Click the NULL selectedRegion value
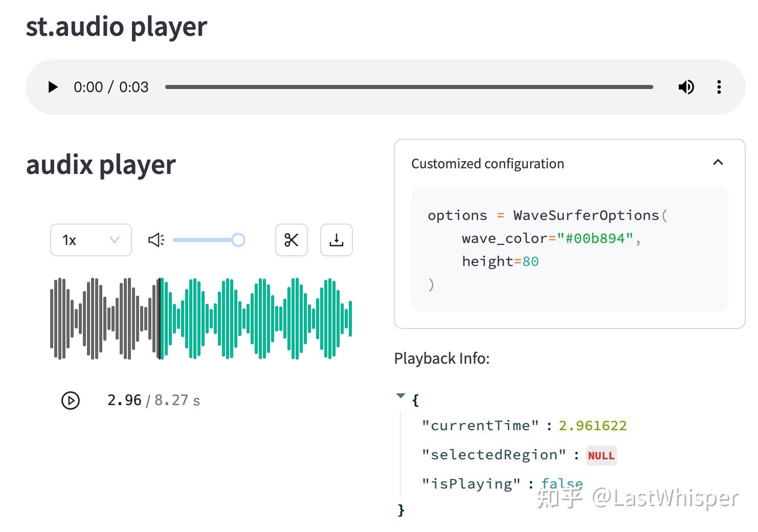The width and height of the screenshot is (758, 532). [x=601, y=455]
